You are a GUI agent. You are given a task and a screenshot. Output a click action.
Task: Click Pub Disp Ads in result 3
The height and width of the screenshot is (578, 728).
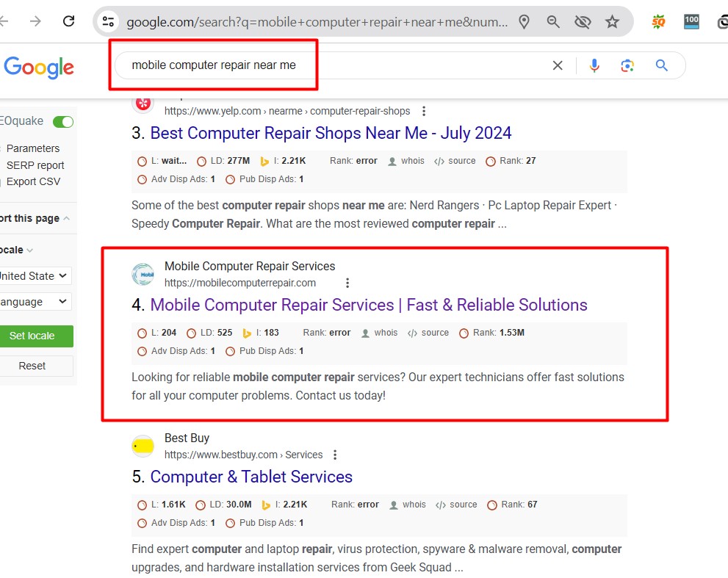point(272,179)
